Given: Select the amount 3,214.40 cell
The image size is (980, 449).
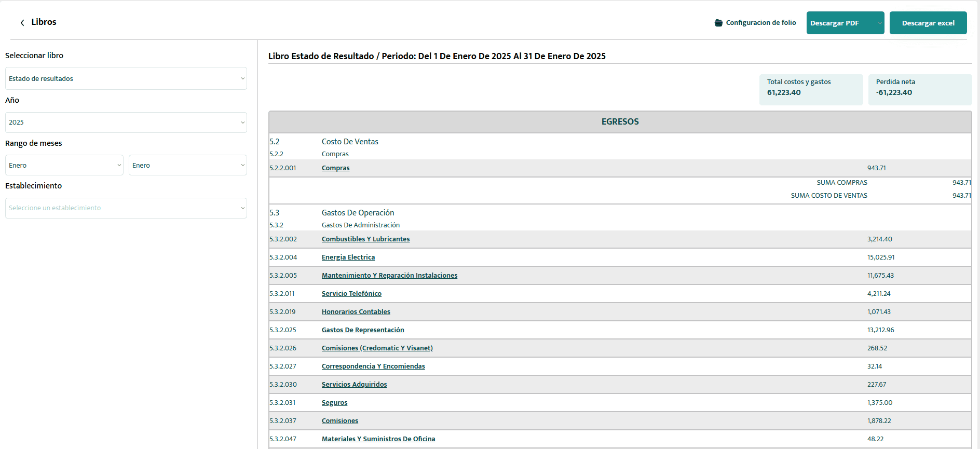Looking at the screenshot, I should 879,239.
